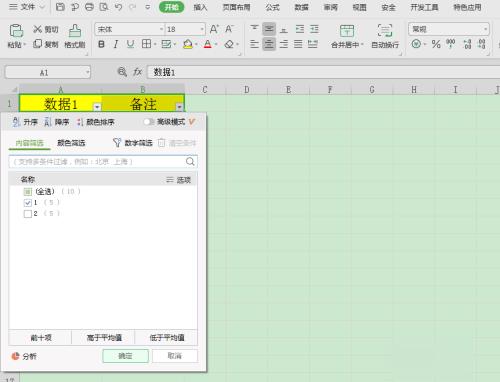Click the Merge and Center icon
The width and height of the screenshot is (500, 382).
click(x=347, y=31)
